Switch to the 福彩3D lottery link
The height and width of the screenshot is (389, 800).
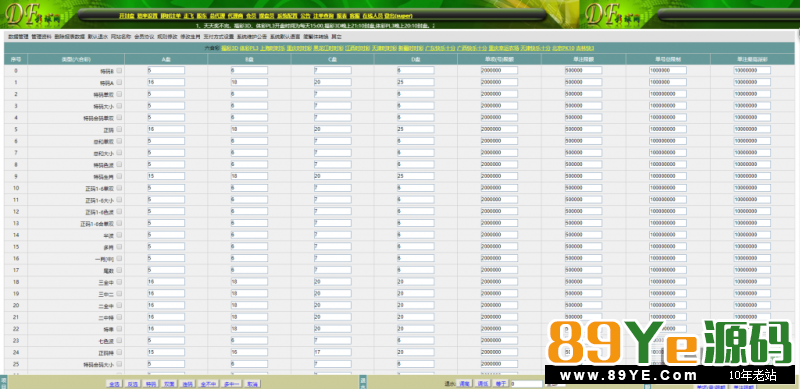(230, 48)
